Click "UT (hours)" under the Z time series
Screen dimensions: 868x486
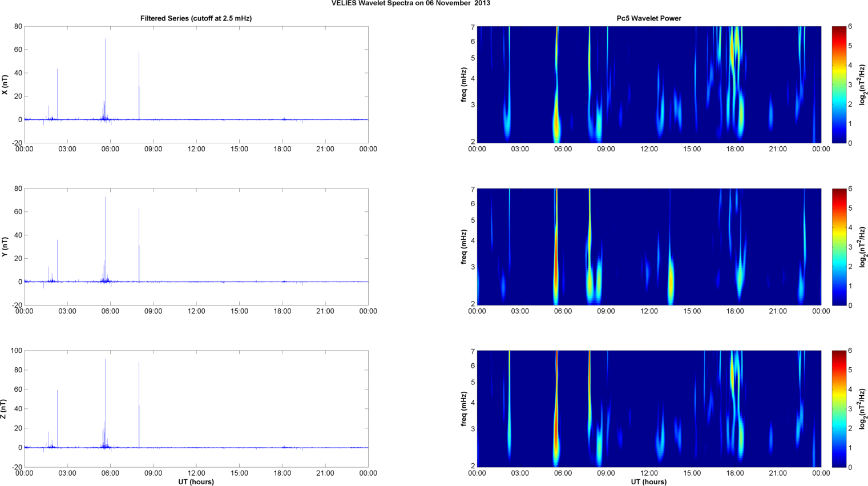tap(196, 482)
